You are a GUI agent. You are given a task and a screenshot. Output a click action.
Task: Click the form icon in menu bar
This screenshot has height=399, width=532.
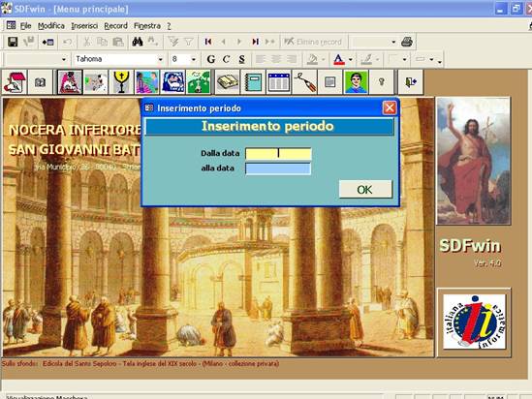(x=11, y=25)
